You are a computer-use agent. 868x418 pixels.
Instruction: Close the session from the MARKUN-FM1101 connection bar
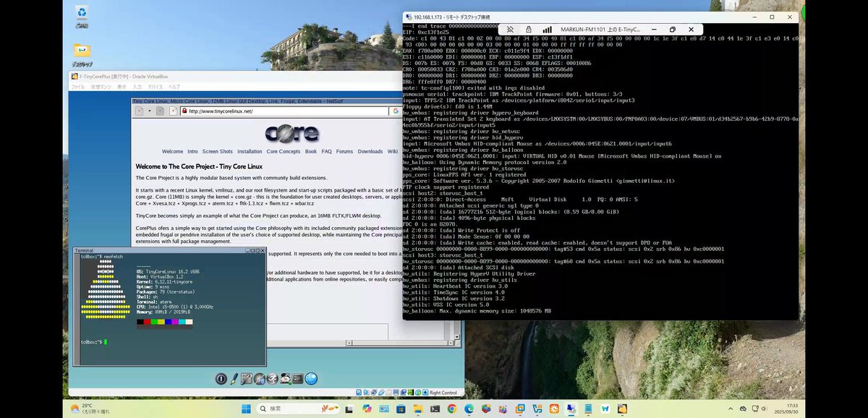693,30
